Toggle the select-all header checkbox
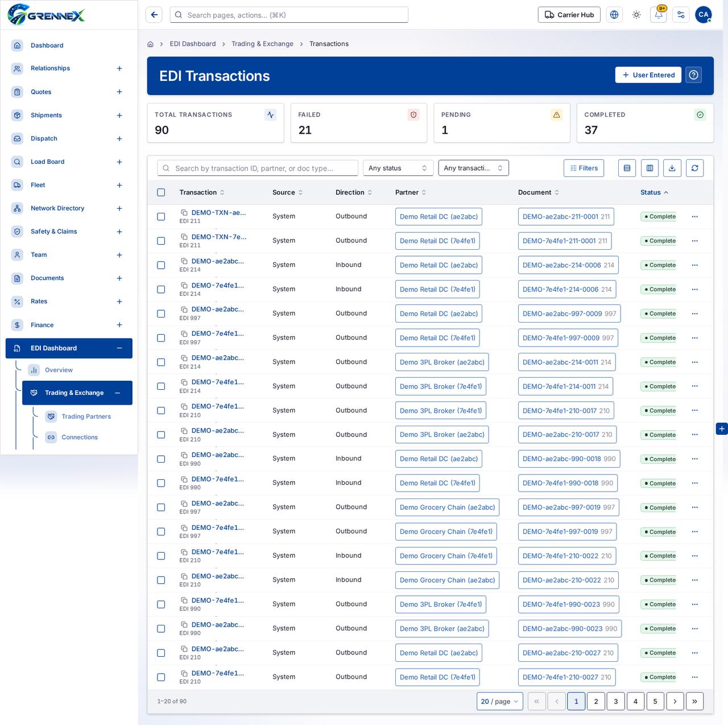 [161, 192]
